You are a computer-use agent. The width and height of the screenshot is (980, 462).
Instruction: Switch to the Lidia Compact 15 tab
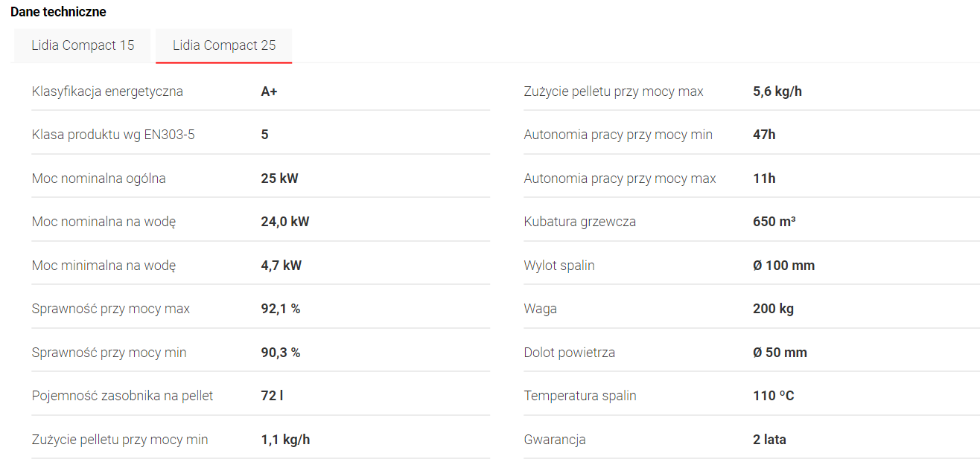[83, 45]
